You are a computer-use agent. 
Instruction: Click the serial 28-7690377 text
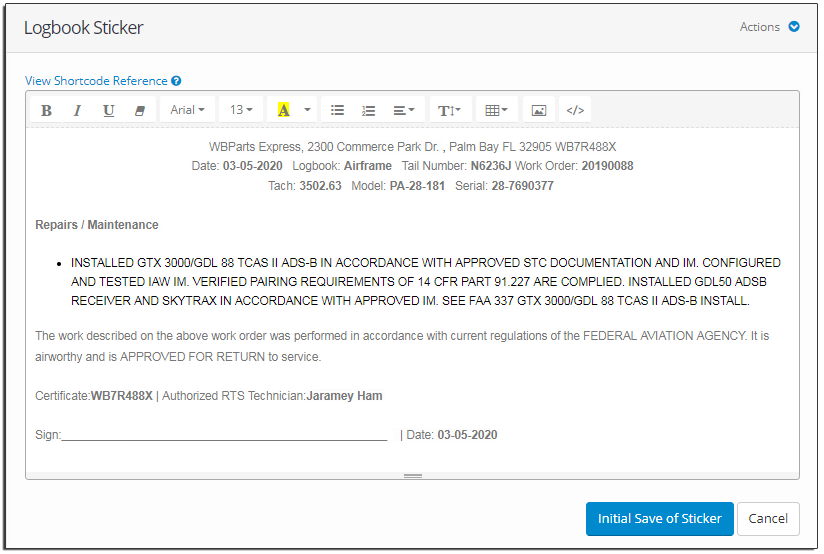tap(522, 186)
